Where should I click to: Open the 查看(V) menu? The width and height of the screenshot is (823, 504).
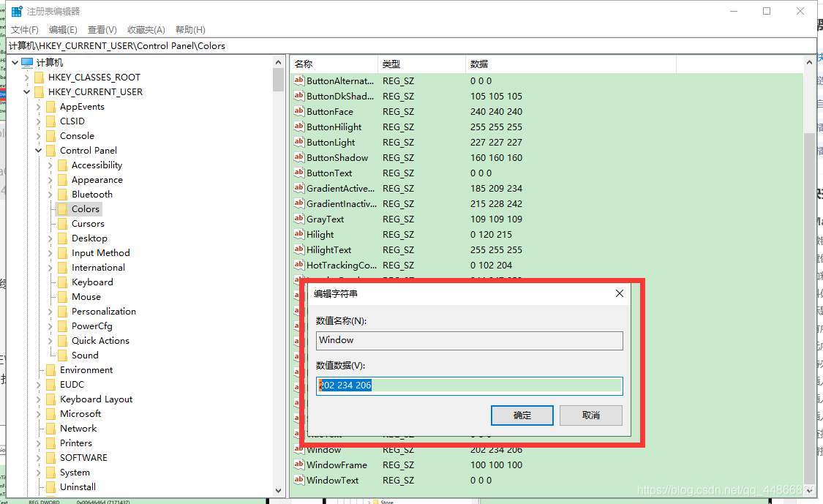(101, 29)
